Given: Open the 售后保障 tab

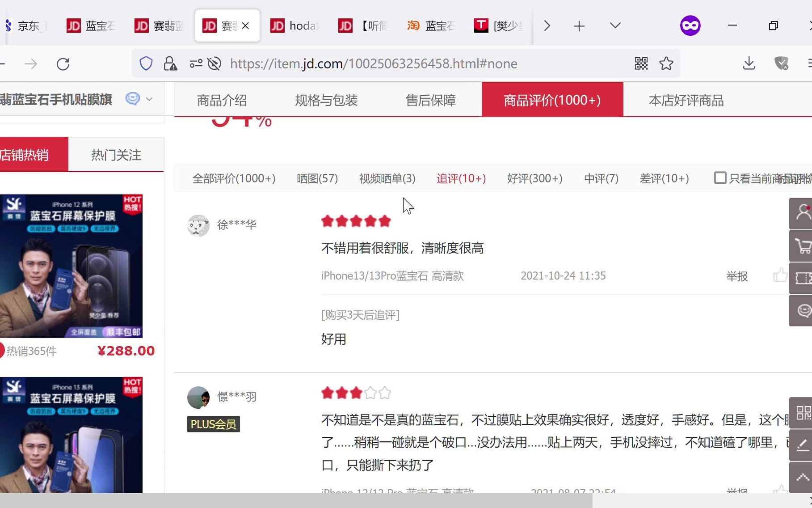Looking at the screenshot, I should (x=431, y=100).
